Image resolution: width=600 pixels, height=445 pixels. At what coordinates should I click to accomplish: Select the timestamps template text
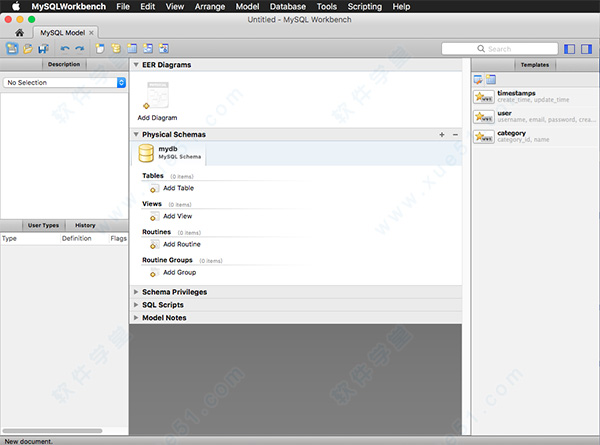(516, 93)
